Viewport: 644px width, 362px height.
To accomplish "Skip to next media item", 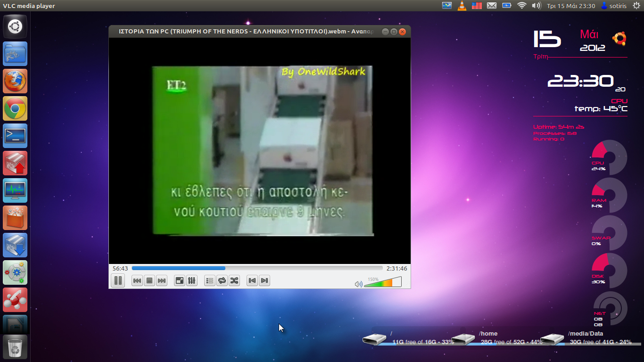I will (162, 281).
